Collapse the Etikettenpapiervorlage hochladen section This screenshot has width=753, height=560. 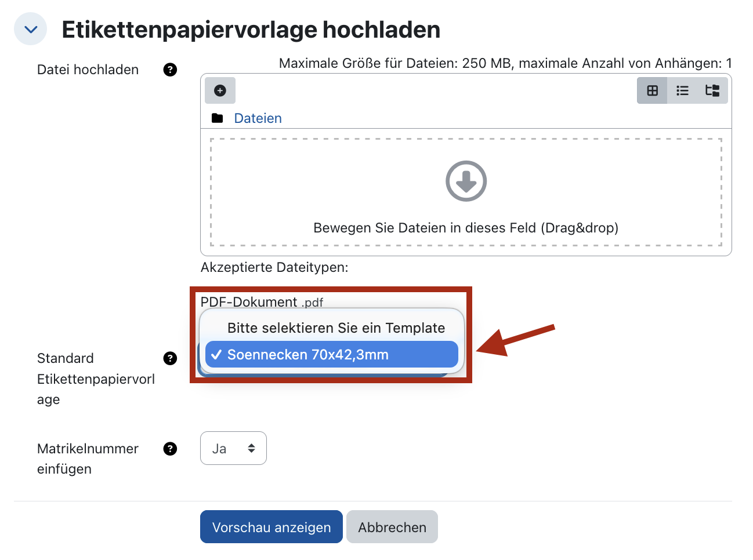point(30,28)
